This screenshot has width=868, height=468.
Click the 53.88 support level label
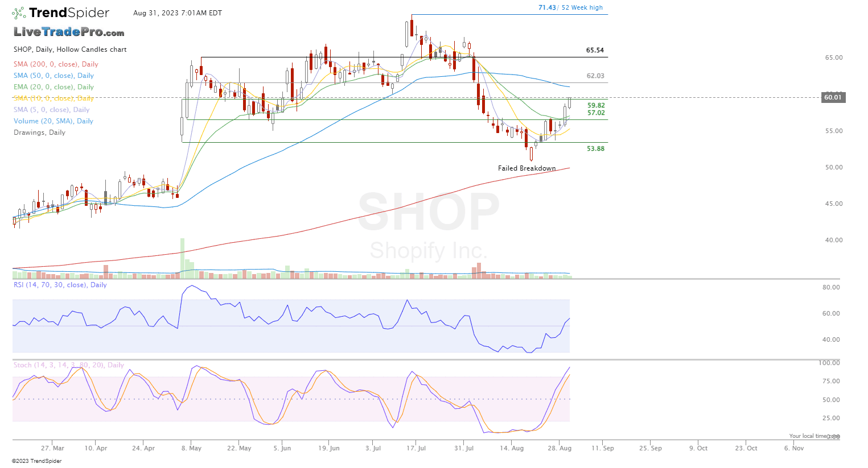595,148
